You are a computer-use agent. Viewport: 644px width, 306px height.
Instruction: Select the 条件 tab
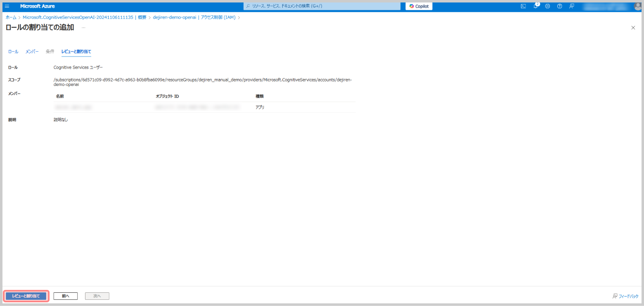(50, 52)
